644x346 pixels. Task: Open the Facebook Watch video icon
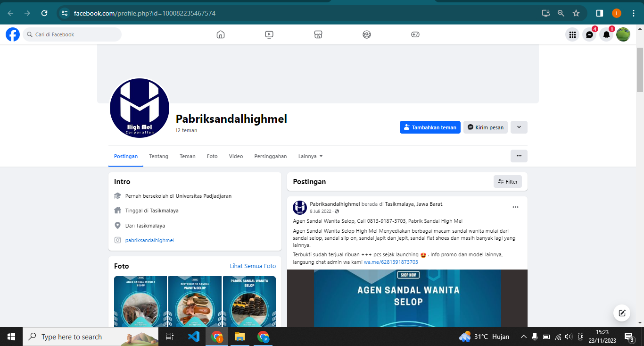pyautogui.click(x=269, y=34)
